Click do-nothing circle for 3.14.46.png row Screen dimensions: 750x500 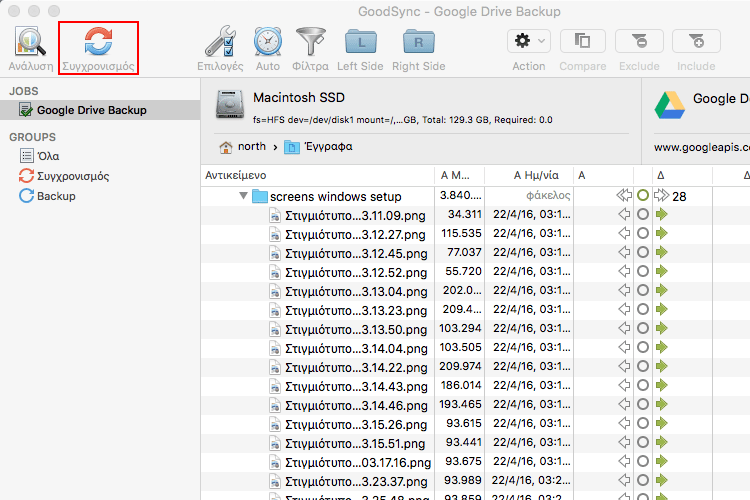[643, 404]
